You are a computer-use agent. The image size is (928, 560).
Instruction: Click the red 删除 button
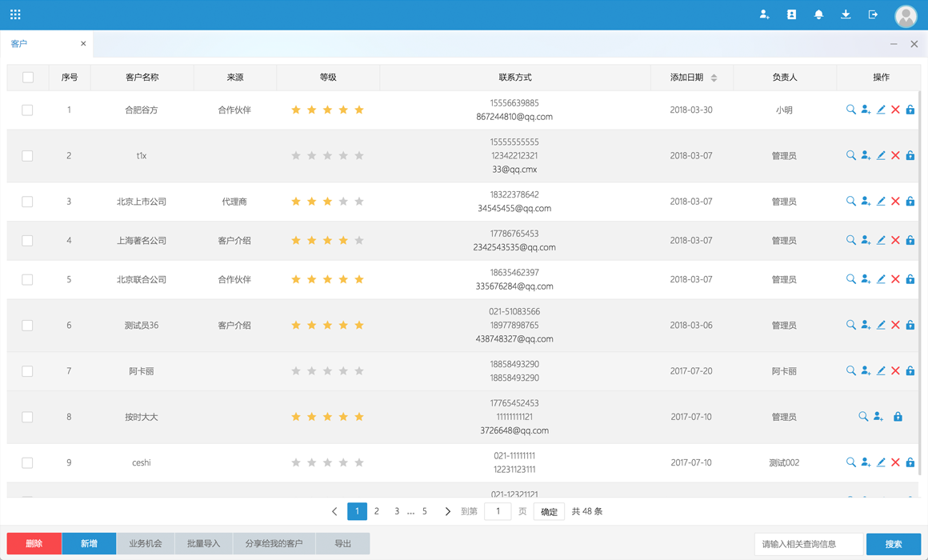point(34,543)
